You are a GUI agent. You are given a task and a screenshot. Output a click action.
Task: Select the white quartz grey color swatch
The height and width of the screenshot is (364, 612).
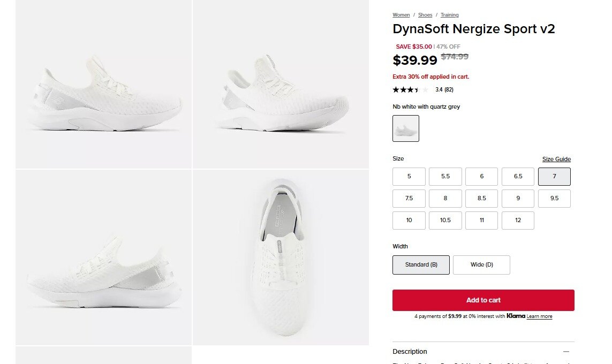406,128
